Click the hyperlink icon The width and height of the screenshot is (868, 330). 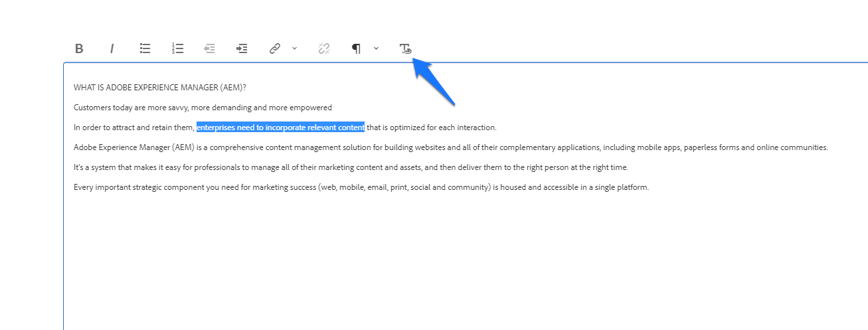[275, 48]
